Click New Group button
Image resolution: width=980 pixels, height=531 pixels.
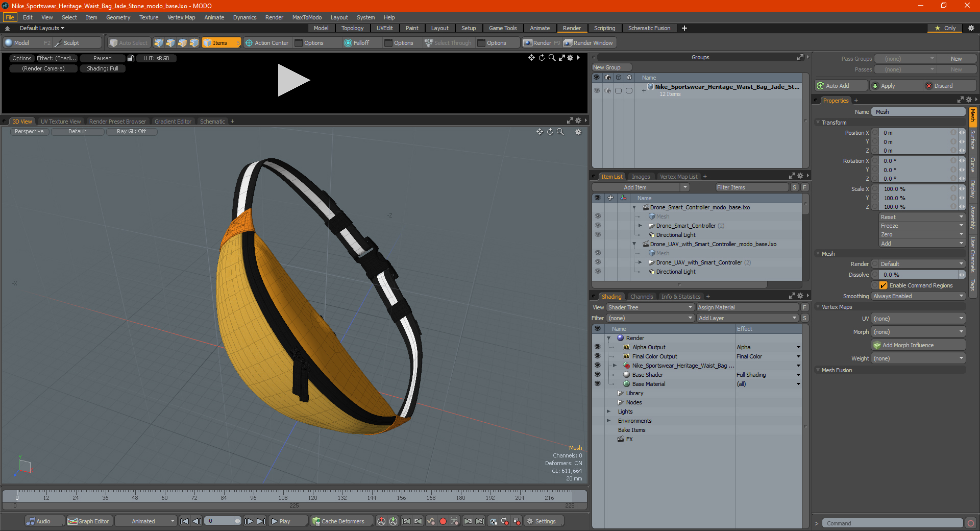coord(611,67)
